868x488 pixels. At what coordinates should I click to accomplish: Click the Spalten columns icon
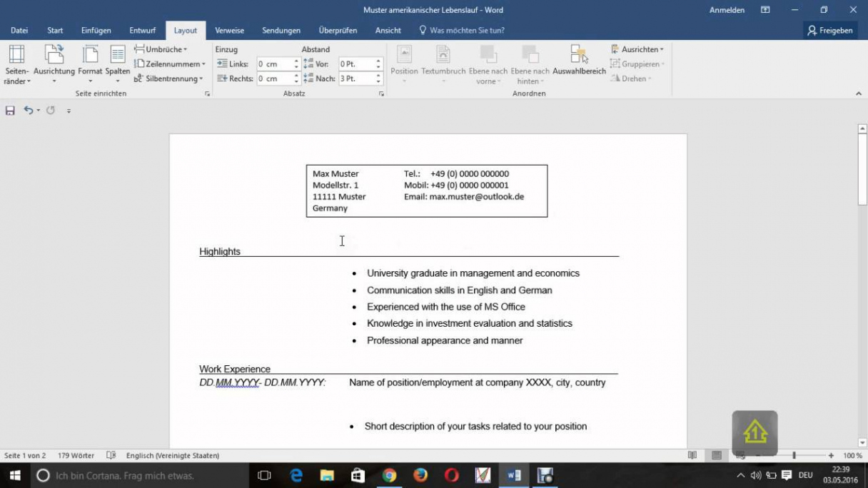pyautogui.click(x=118, y=56)
